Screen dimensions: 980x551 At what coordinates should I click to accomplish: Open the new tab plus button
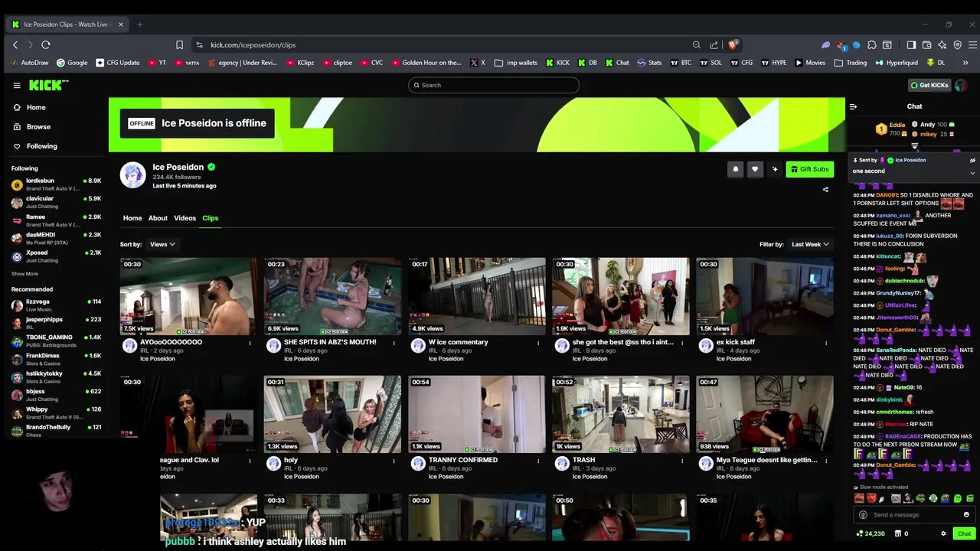click(x=139, y=24)
